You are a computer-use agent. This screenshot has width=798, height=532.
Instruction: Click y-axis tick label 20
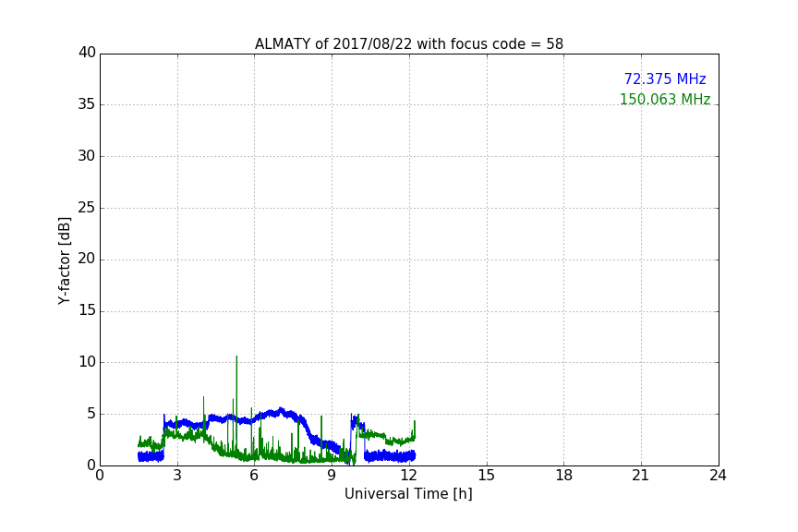click(87, 259)
